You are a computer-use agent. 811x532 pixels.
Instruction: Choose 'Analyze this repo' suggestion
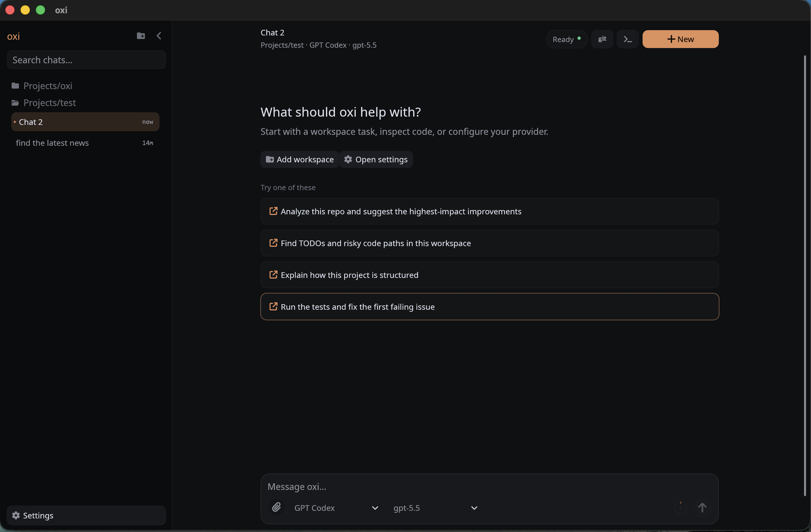pos(489,211)
